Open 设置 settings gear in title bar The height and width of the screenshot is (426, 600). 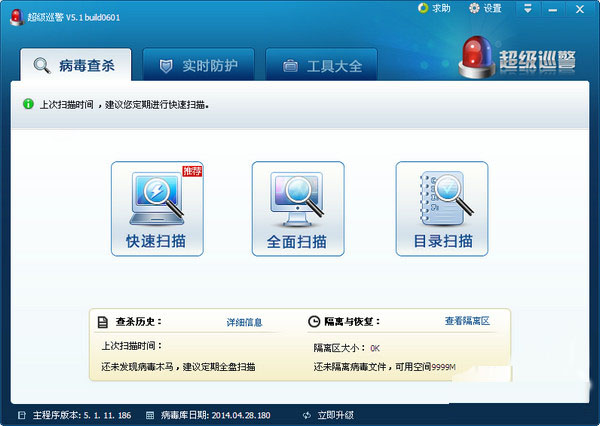pyautogui.click(x=473, y=8)
